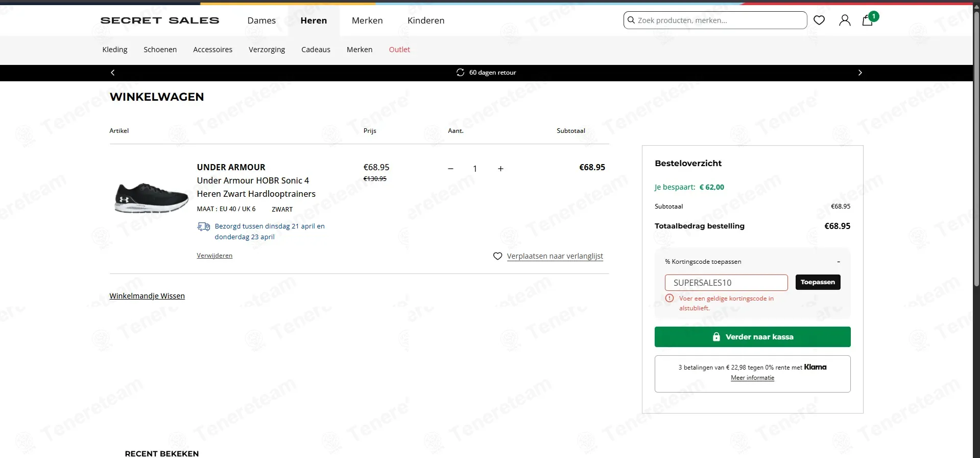The height and width of the screenshot is (458, 980).
Task: Click the error warning icon under coupon field
Action: [670, 298]
